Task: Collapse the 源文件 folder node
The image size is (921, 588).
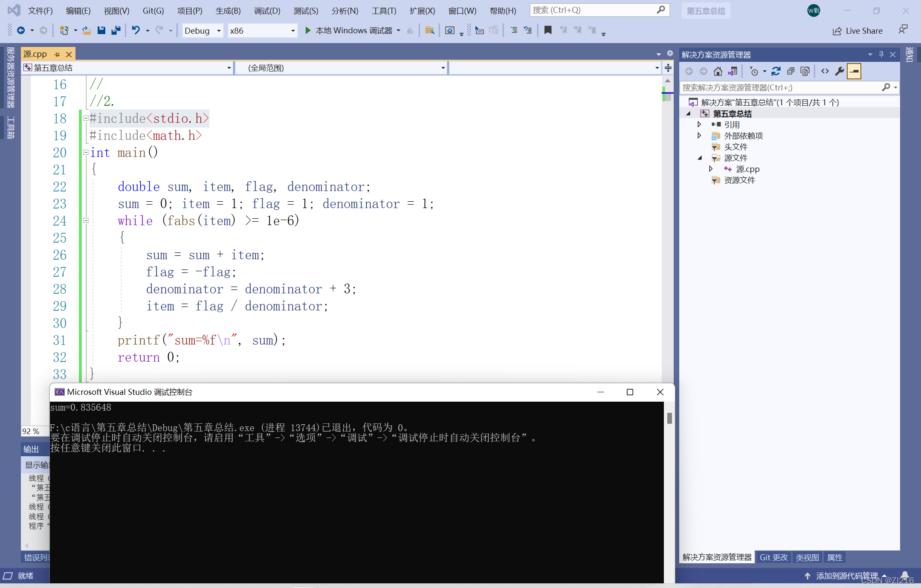Action: [x=700, y=158]
